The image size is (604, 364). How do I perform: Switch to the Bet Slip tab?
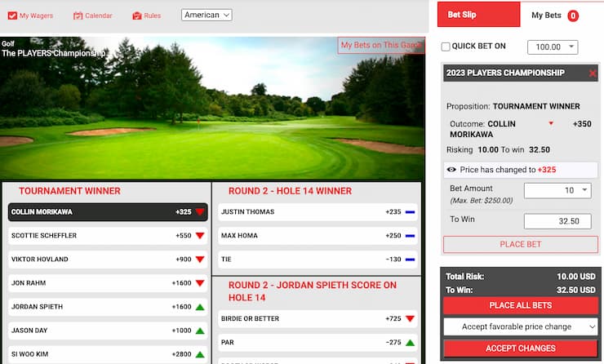click(478, 15)
